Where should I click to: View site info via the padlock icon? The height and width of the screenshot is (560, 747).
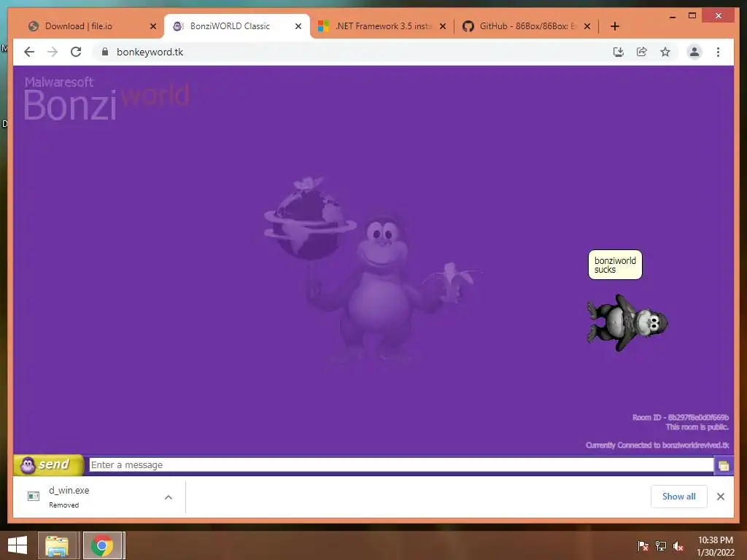[x=105, y=52]
